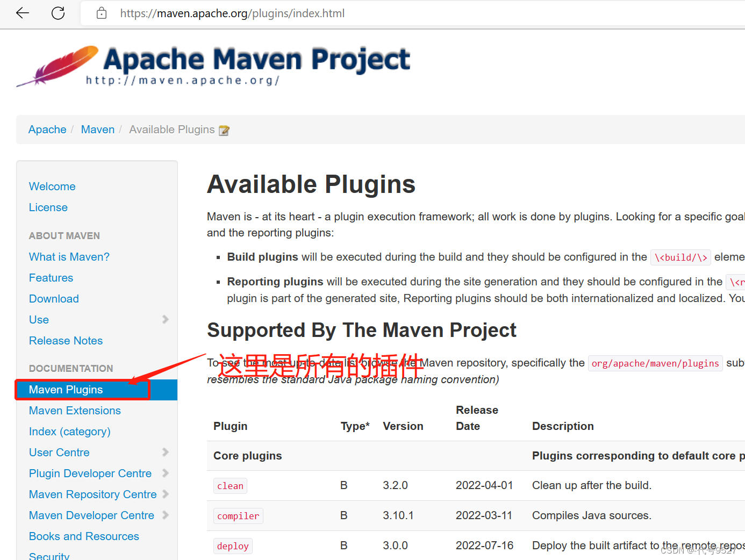Click the ABOUT MAVEN section label
This screenshot has height=560, width=745.
(x=65, y=236)
